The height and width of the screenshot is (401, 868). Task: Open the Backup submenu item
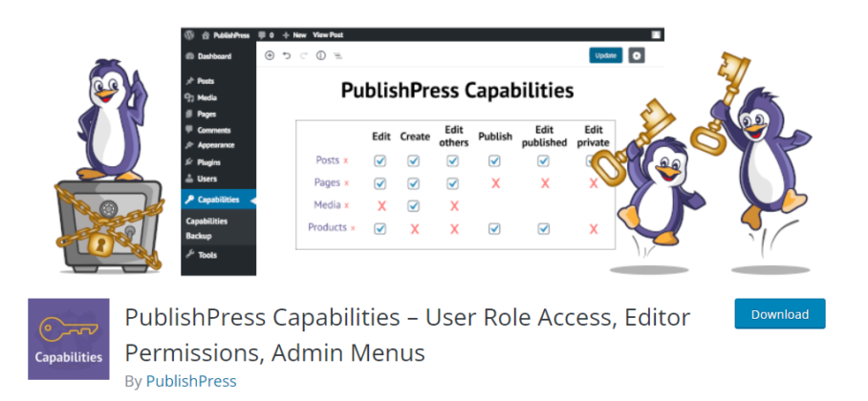[x=199, y=236]
